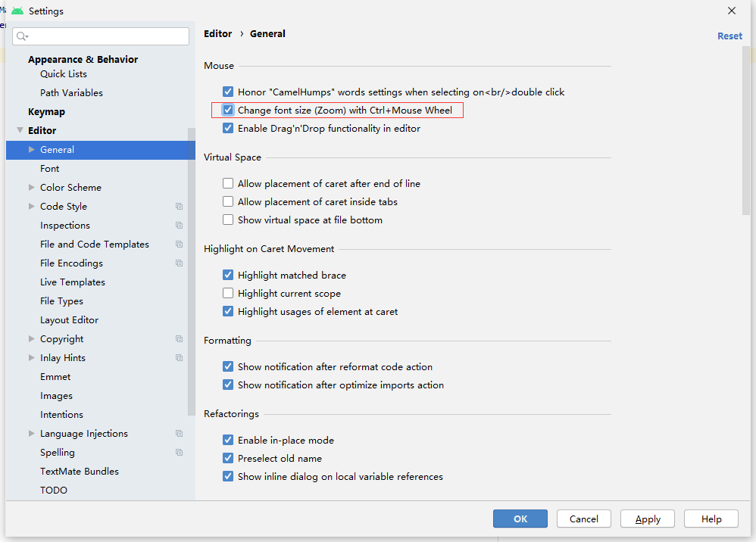Image resolution: width=756 pixels, height=542 pixels.
Task: Click the File and Code Templates settings icon
Action: tap(179, 244)
